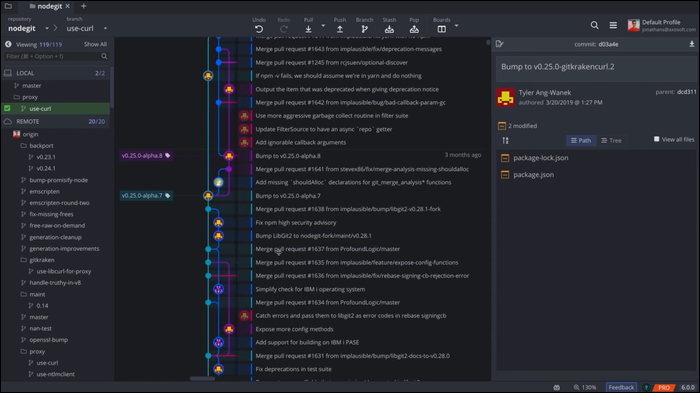Pop the stash with the Pop icon
This screenshot has height=393, width=700.
tap(414, 29)
